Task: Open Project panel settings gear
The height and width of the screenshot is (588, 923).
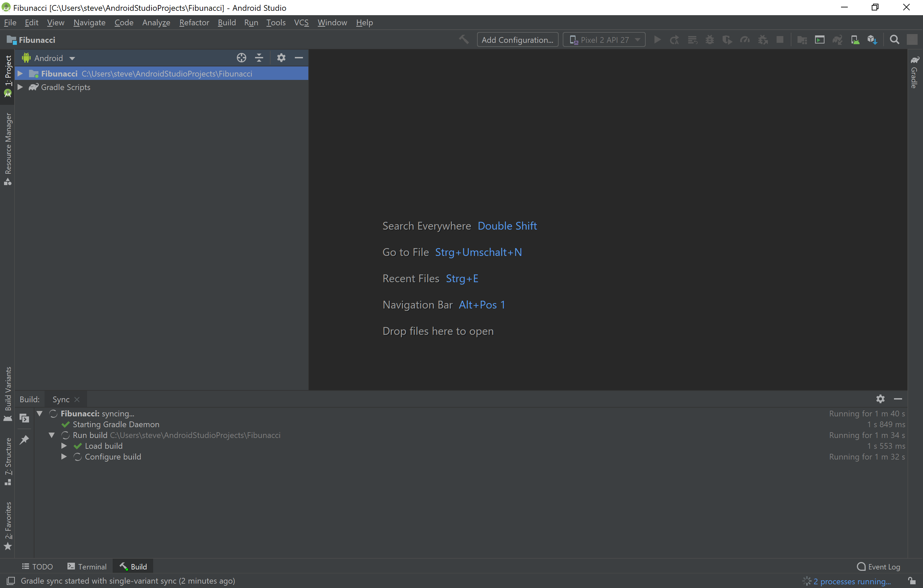Action: 281,58
